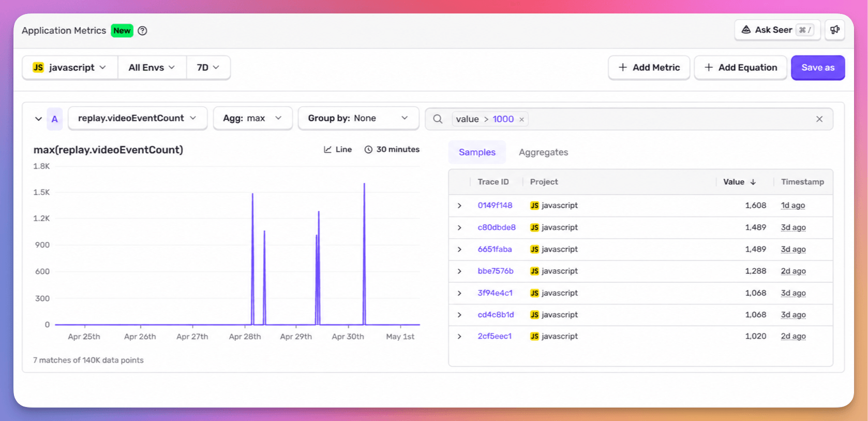Click the 1,020 value cell

(755, 336)
